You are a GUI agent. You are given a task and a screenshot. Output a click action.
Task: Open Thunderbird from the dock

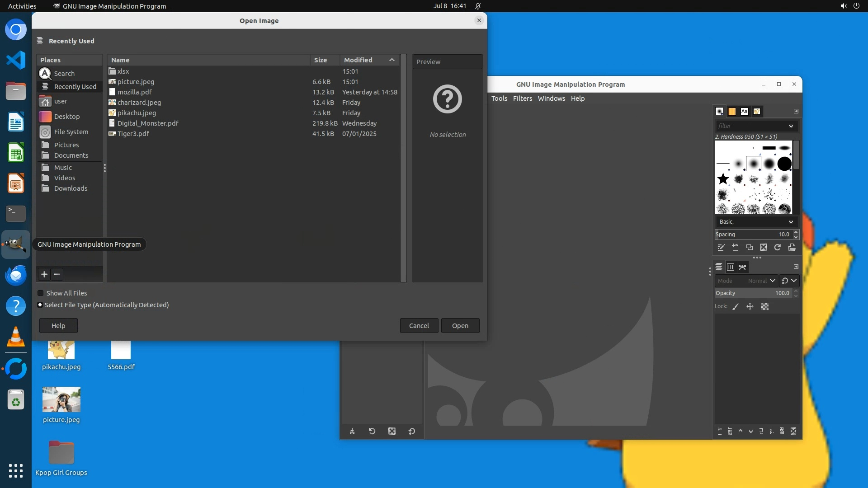[16, 275]
